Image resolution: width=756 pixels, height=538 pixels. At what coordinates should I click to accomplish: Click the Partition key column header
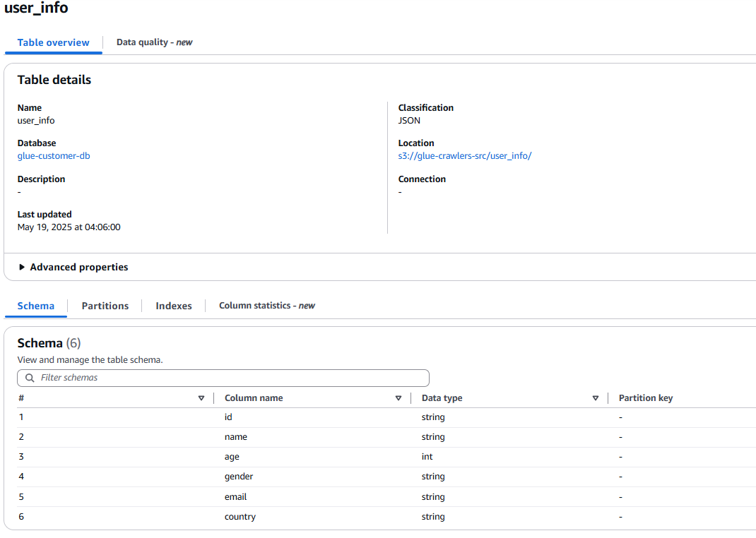click(x=646, y=398)
